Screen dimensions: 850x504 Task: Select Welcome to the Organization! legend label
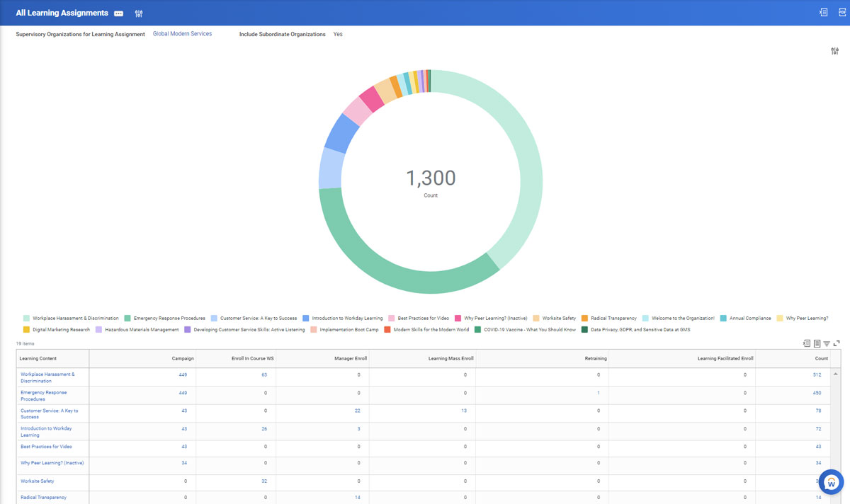click(683, 319)
